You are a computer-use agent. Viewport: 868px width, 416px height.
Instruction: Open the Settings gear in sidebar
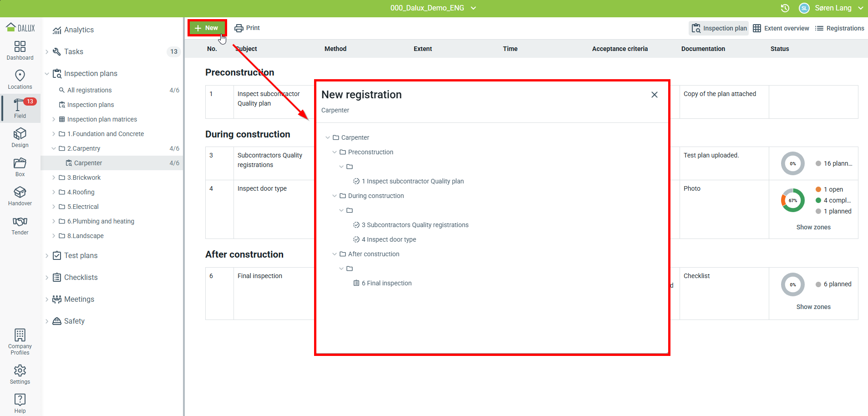[20, 374]
